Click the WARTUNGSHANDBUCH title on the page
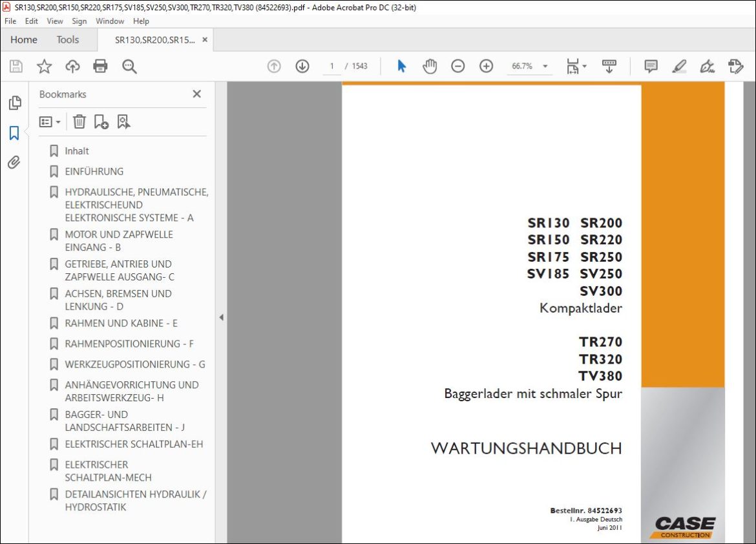Image resolution: width=756 pixels, height=544 pixels. point(527,448)
